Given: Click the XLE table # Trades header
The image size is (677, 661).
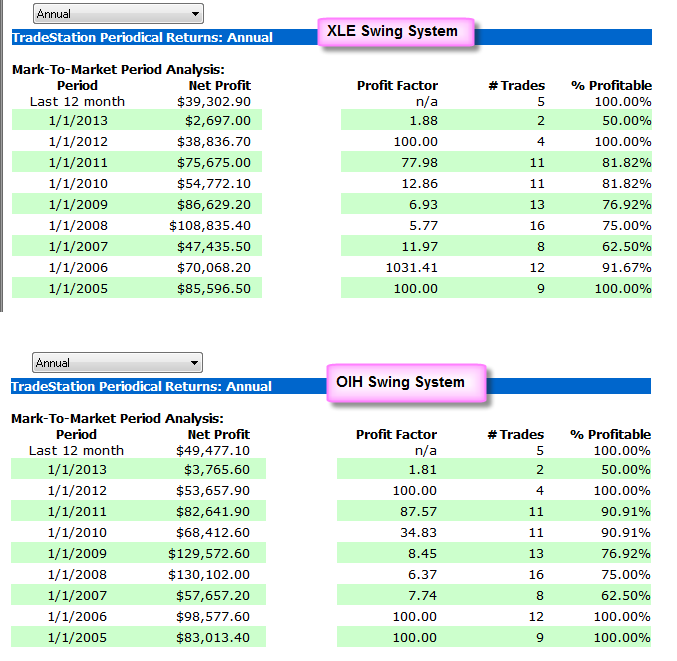Looking at the screenshot, I should 517,85.
